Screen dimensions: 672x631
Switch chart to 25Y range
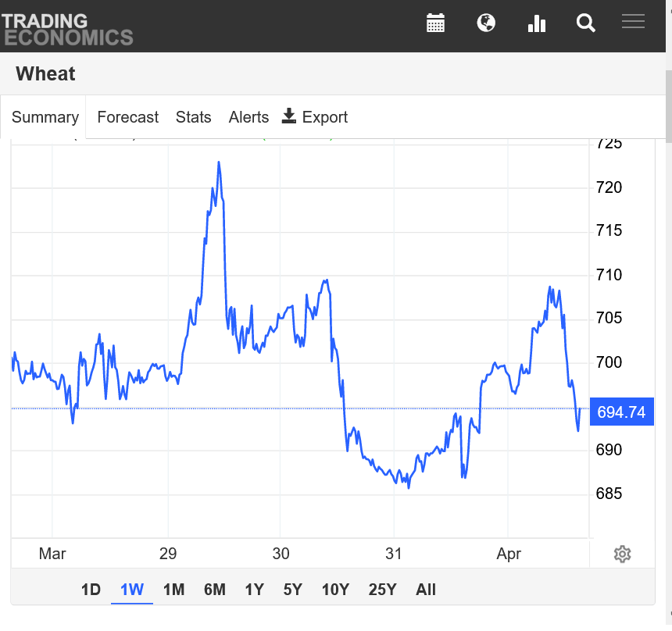tap(382, 590)
